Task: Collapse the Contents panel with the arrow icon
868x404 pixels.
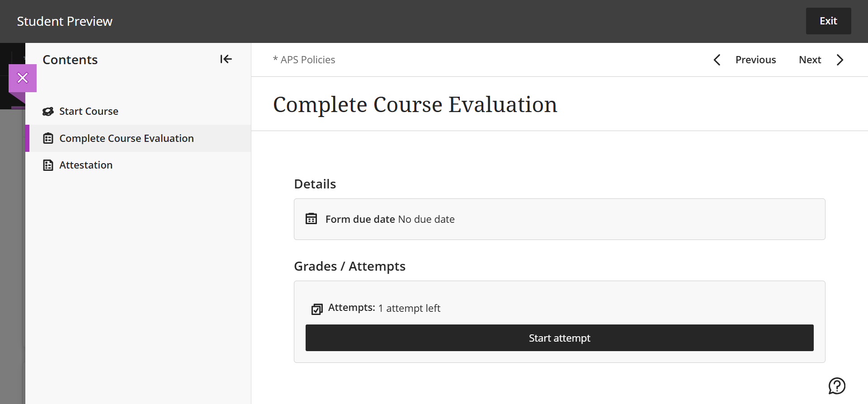Action: (x=226, y=59)
